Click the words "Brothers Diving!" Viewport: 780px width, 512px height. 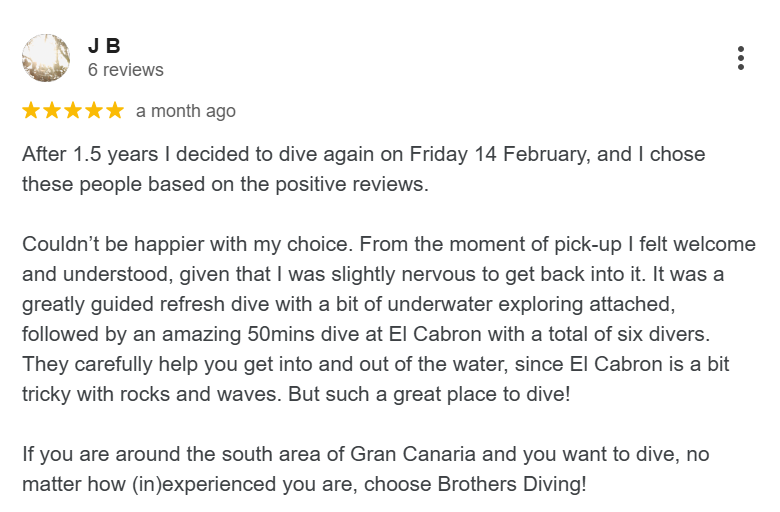click(x=512, y=484)
